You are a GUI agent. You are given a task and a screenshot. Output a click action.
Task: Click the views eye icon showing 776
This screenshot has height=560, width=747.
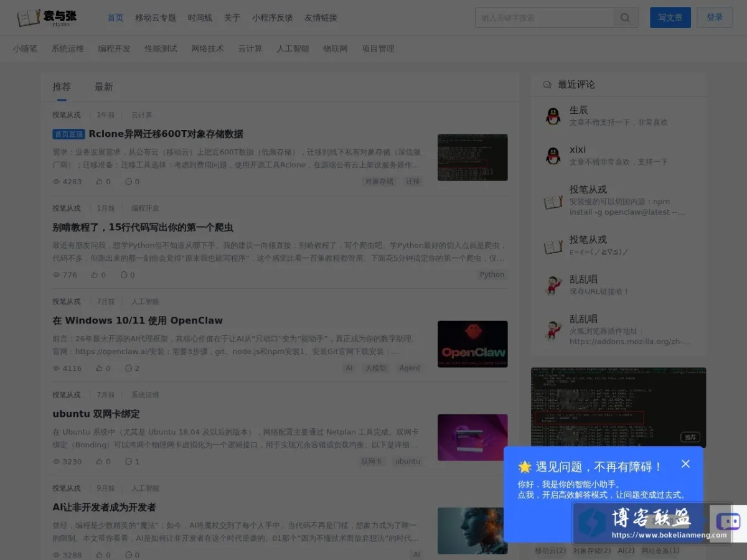(56, 275)
